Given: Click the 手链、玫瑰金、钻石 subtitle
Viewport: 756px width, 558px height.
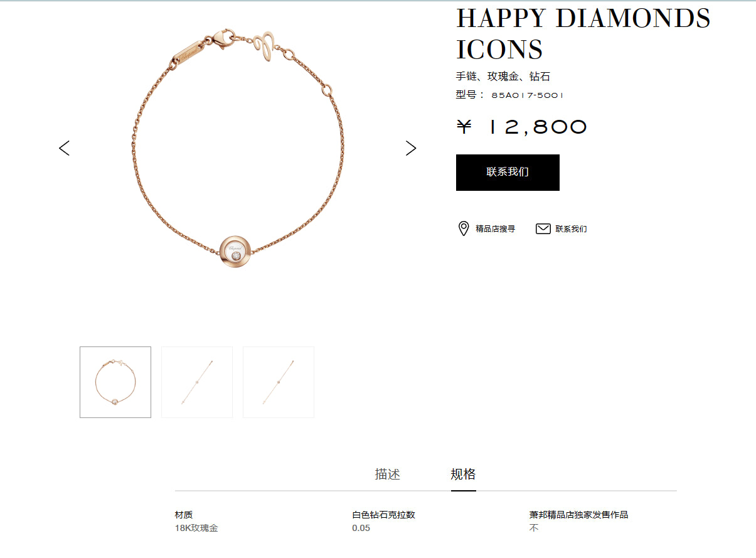Looking at the screenshot, I should (x=503, y=77).
